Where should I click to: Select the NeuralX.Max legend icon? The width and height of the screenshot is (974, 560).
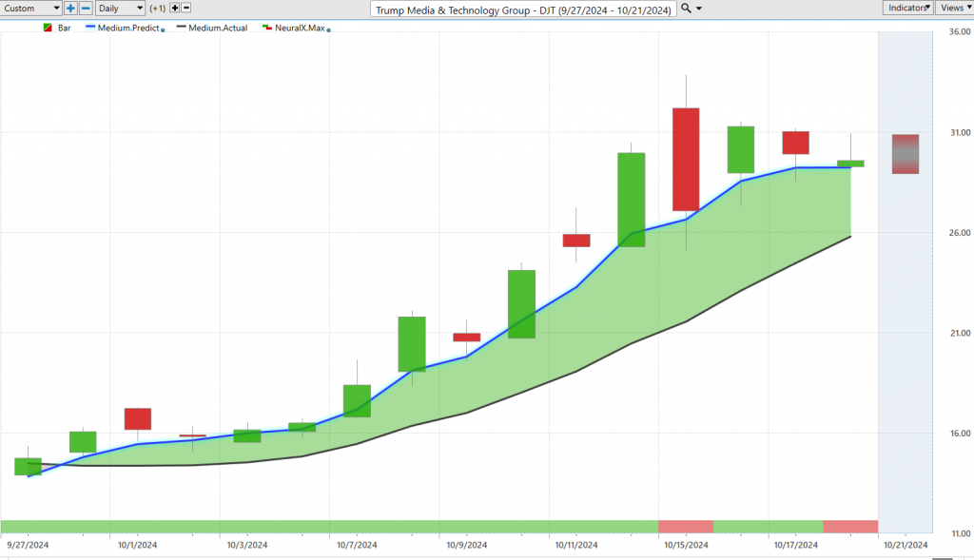point(267,28)
